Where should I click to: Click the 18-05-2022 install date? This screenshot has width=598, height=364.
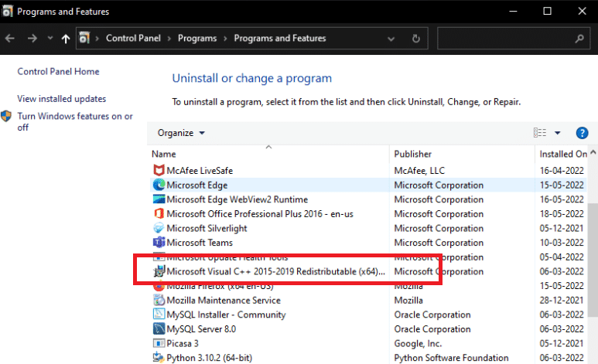[562, 214]
